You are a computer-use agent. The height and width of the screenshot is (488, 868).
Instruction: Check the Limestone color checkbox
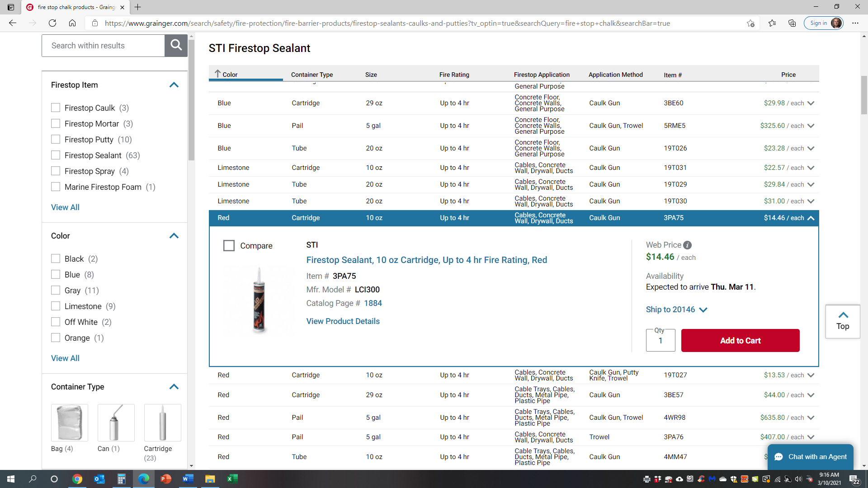click(56, 306)
